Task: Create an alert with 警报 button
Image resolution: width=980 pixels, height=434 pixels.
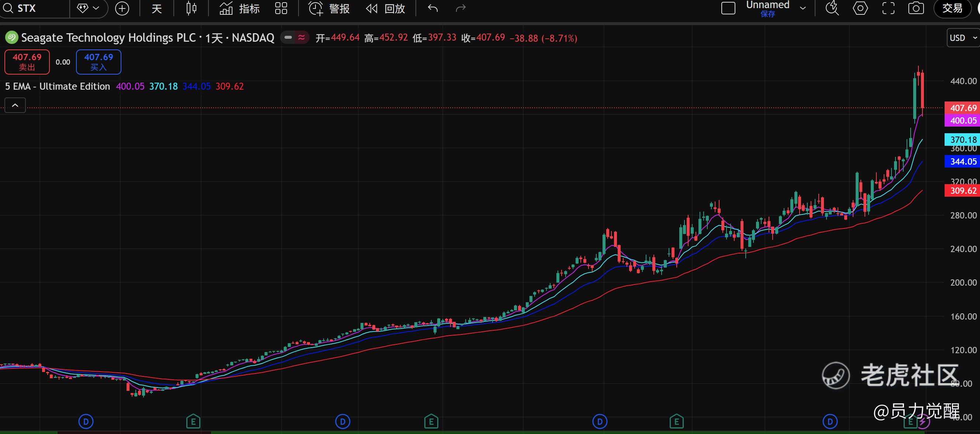Action: 329,8
